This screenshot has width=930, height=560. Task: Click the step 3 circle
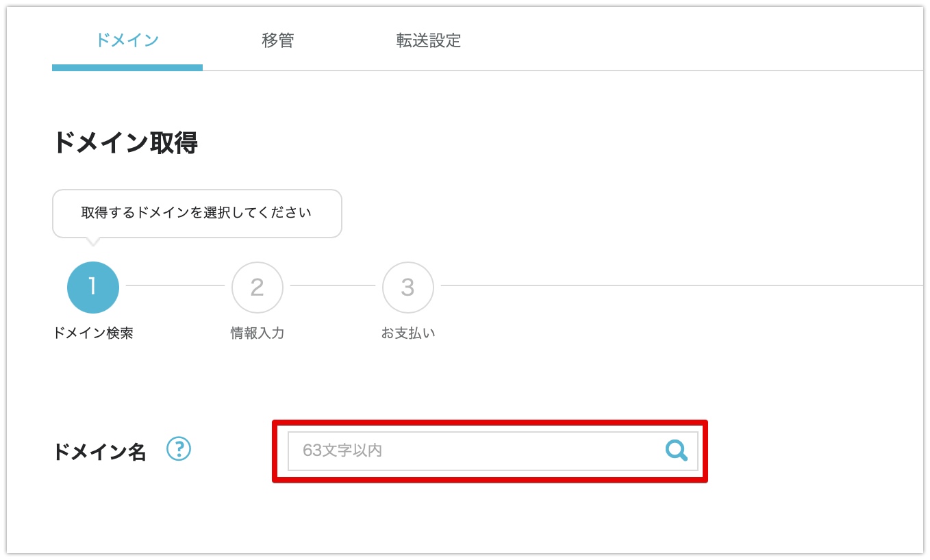408,288
